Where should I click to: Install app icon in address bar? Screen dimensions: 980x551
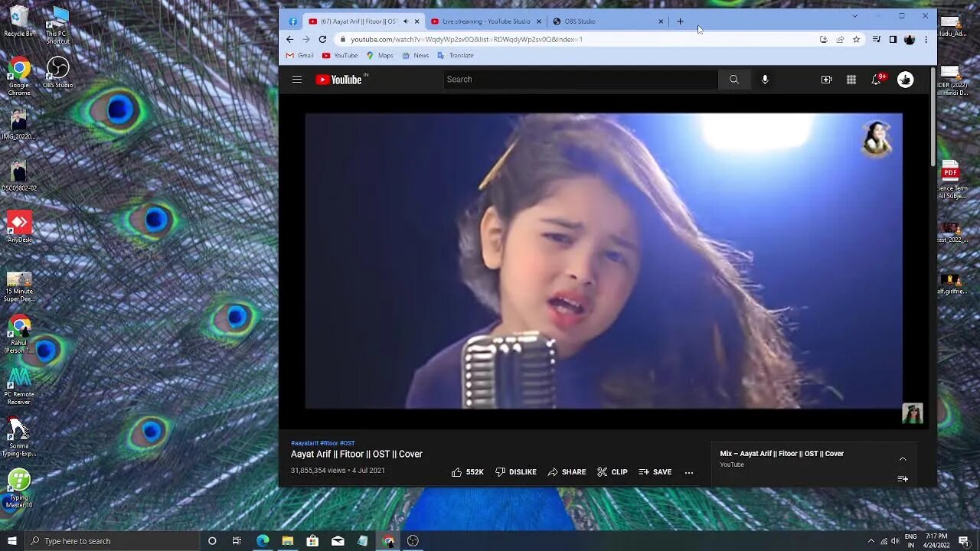point(823,39)
